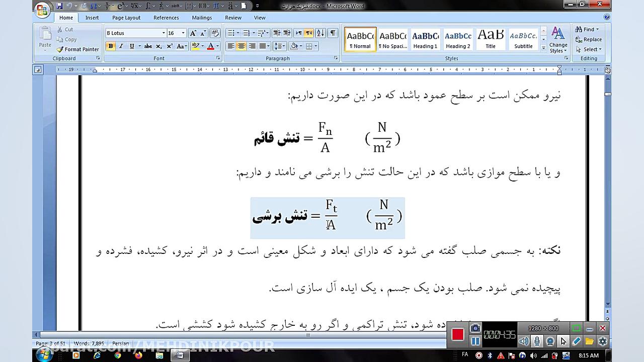Open recorder settings gear icon

point(602,341)
